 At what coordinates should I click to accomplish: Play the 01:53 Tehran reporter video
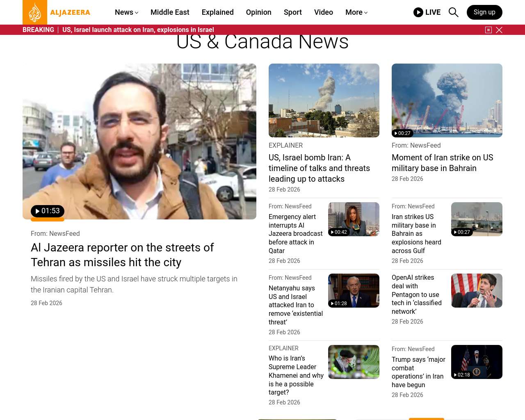(48, 211)
